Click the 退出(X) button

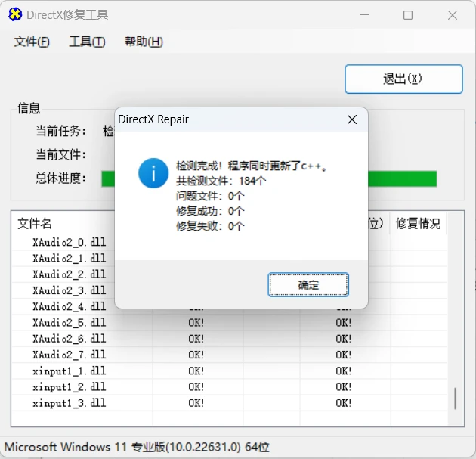coord(403,79)
